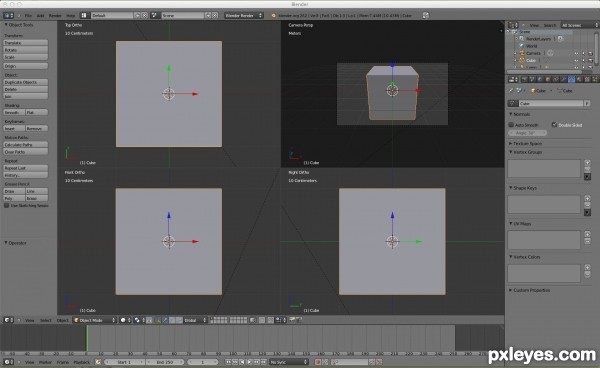
Task: Open the All Scenes outliner display dropdown
Action: click(579, 25)
